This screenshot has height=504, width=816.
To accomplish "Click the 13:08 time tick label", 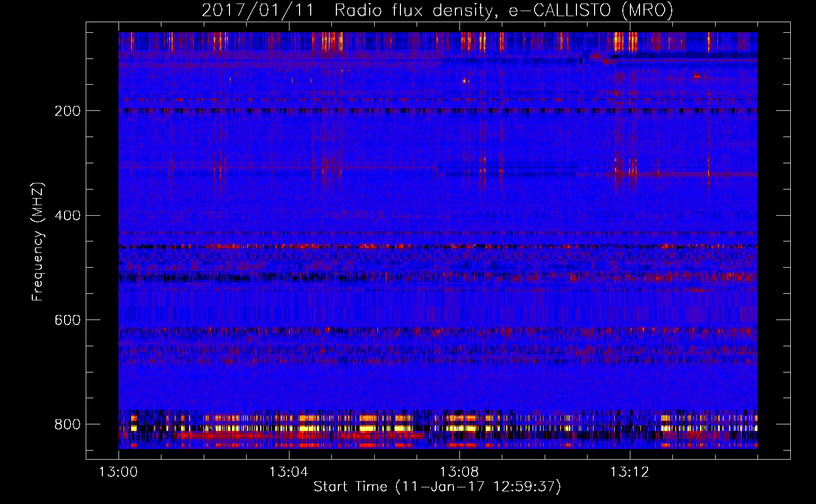I will [x=459, y=472].
